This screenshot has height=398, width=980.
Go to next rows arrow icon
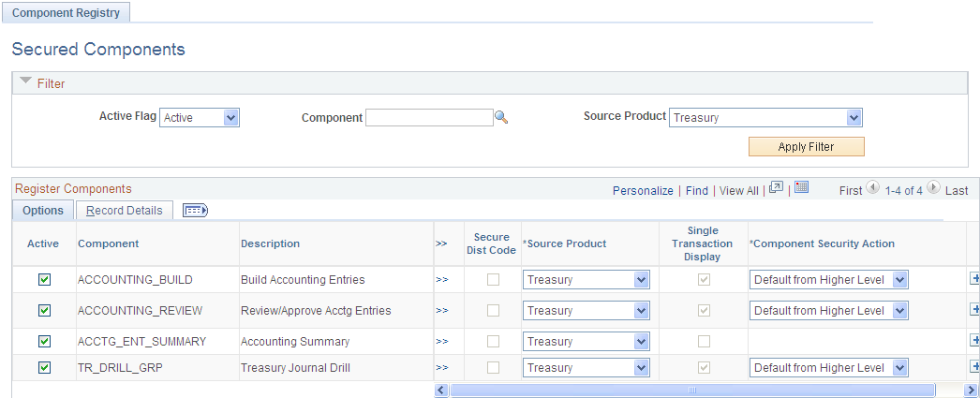[933, 188]
